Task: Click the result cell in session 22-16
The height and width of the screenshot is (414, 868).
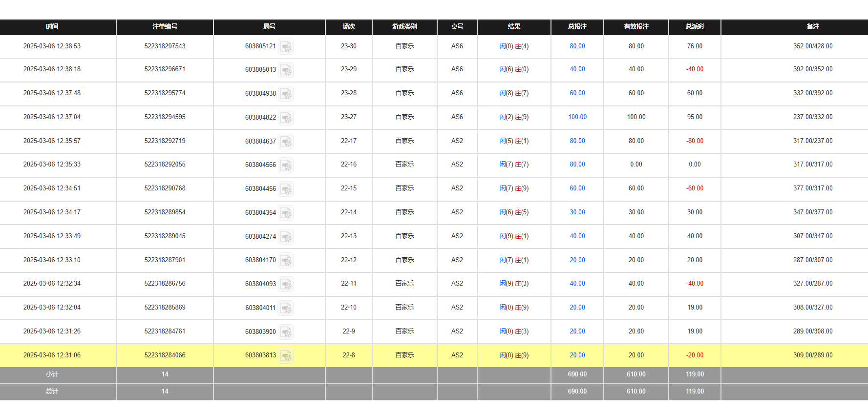Action: click(514, 165)
